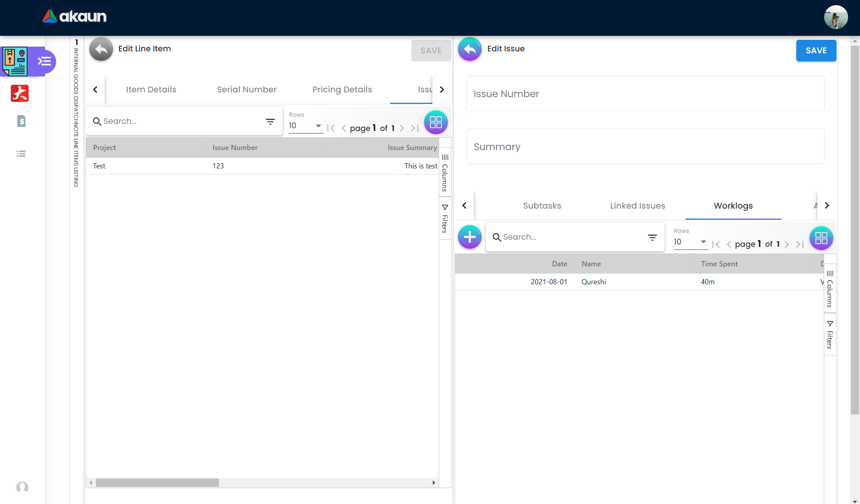Viewport: 860px width, 504px height.
Task: Click the back arrow on Edit Issue
Action: point(470,49)
